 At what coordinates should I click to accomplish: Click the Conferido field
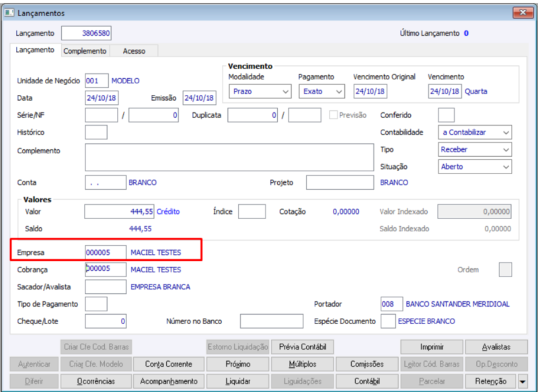click(x=447, y=115)
